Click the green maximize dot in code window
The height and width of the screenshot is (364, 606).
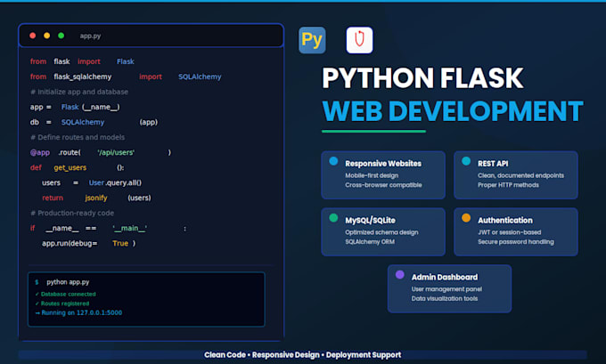61,36
